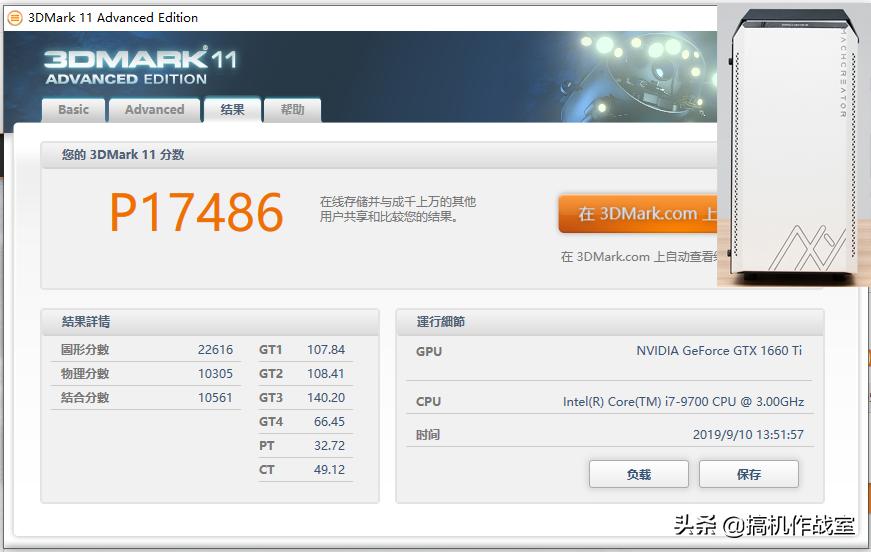Screen dimensions: 871x552
Task: Click the PT result 32.72
Action: tap(329, 445)
